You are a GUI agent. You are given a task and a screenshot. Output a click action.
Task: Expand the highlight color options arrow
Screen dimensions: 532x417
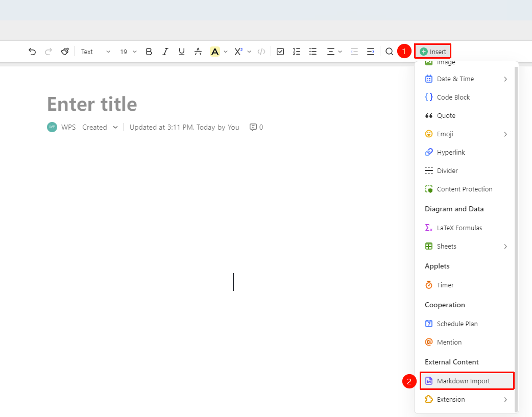pyautogui.click(x=226, y=52)
